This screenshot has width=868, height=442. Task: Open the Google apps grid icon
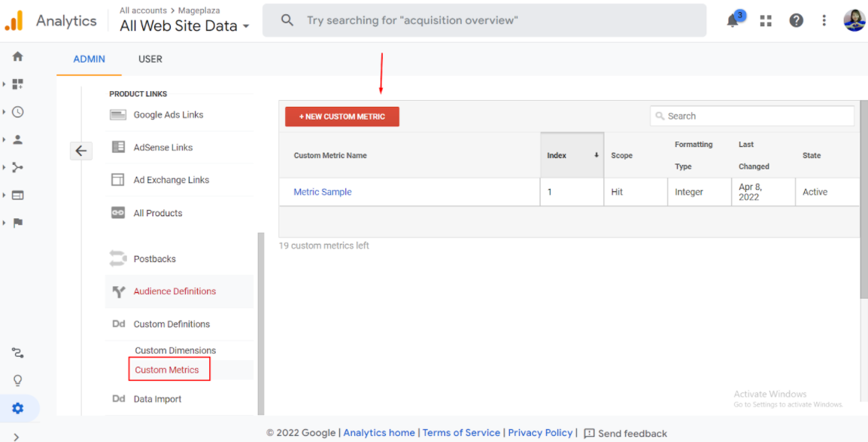tap(766, 21)
